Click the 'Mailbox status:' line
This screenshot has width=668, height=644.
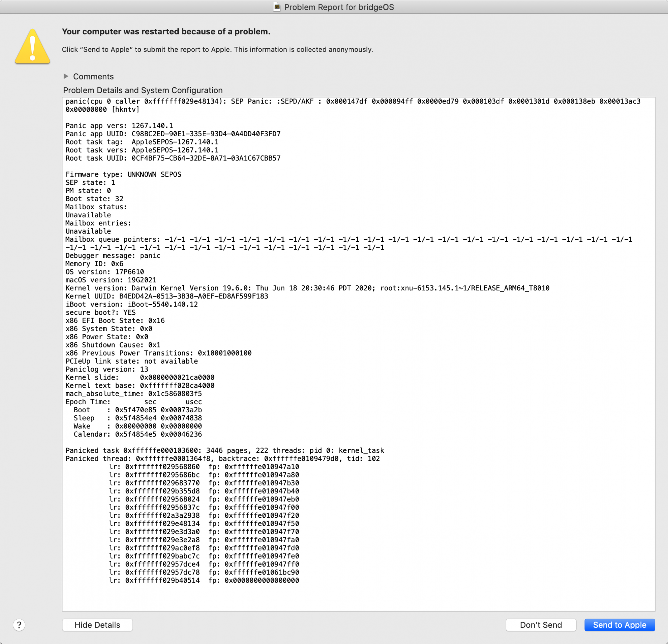97,207
